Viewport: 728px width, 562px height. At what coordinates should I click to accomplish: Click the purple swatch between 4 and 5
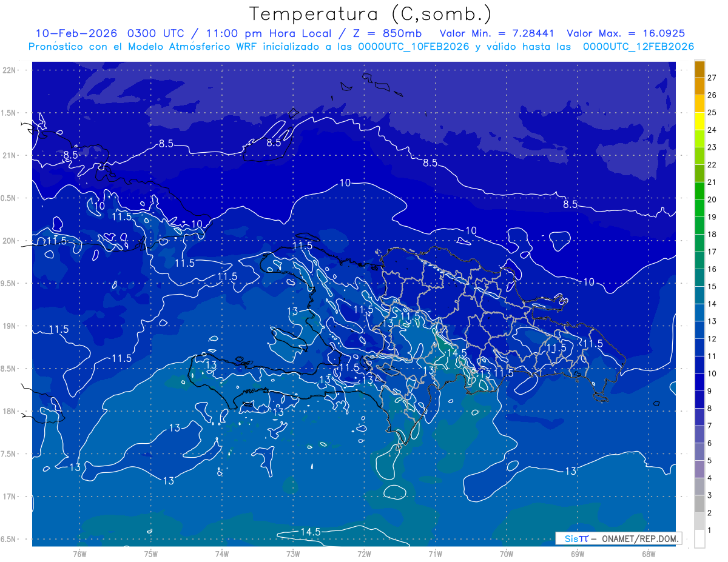pos(699,469)
